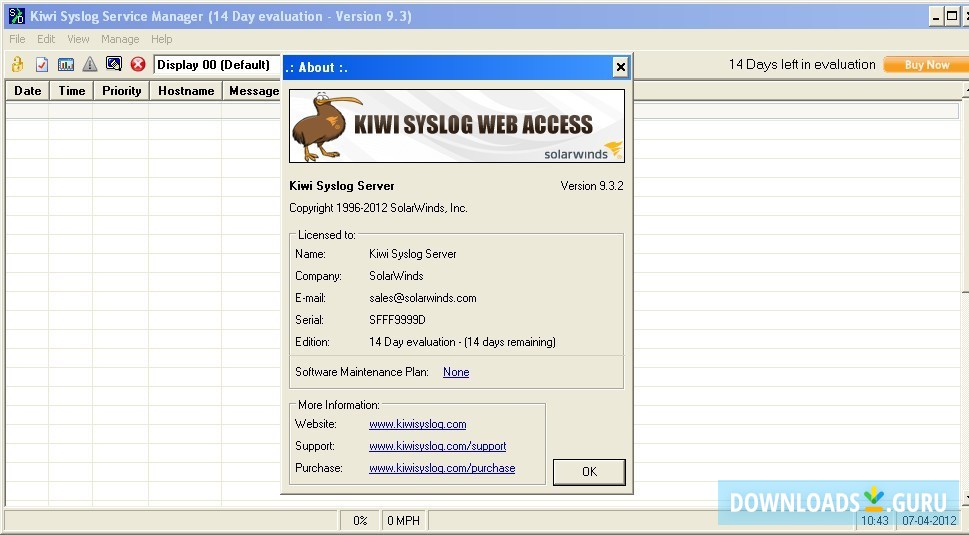Maximize the Kiwi Syslog Service Manager window
The height and width of the screenshot is (535, 969).
(x=952, y=17)
